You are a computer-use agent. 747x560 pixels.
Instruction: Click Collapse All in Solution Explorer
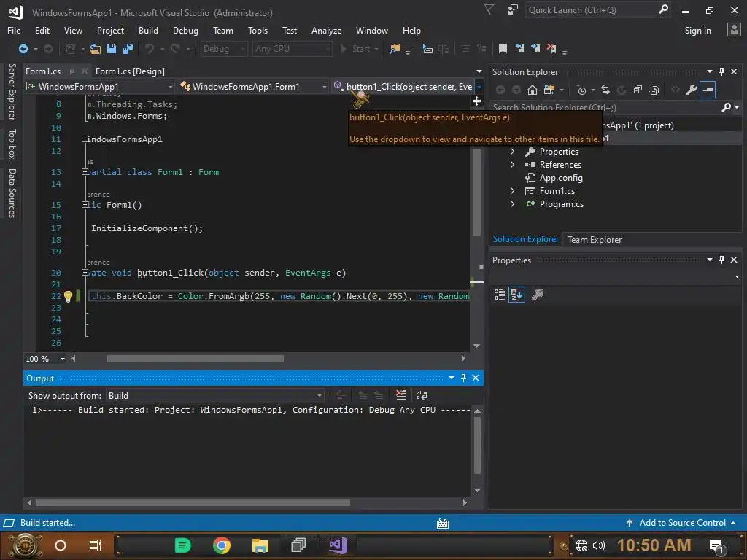click(638, 90)
